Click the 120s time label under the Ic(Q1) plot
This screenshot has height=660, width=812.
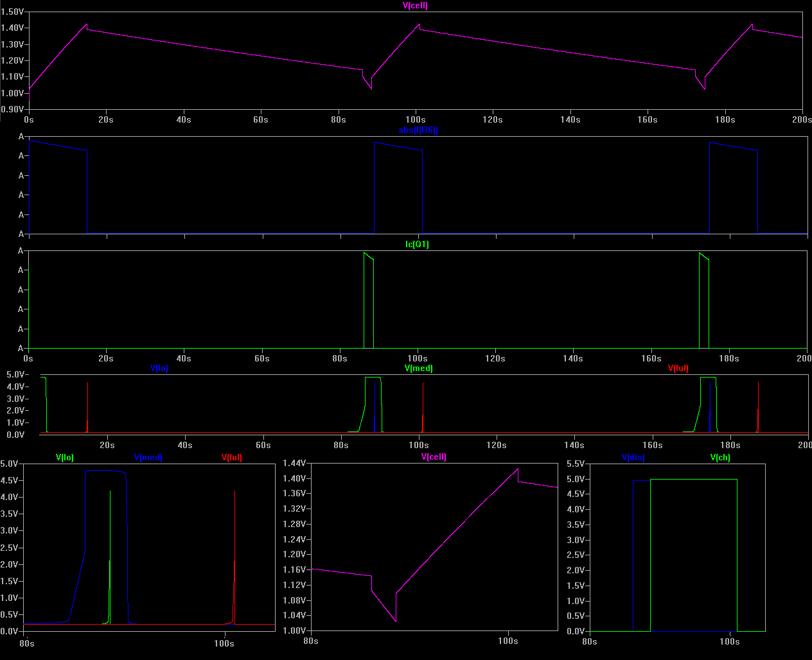click(495, 359)
